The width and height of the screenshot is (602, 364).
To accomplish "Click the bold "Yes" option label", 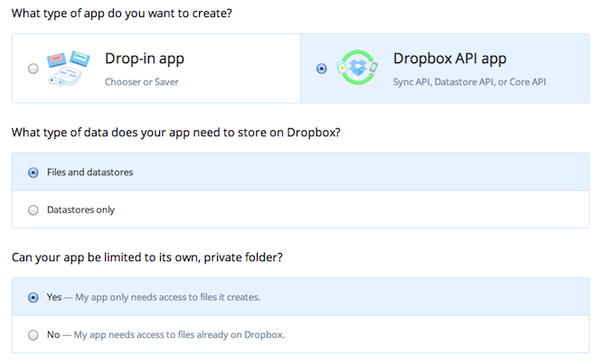I will click(55, 296).
